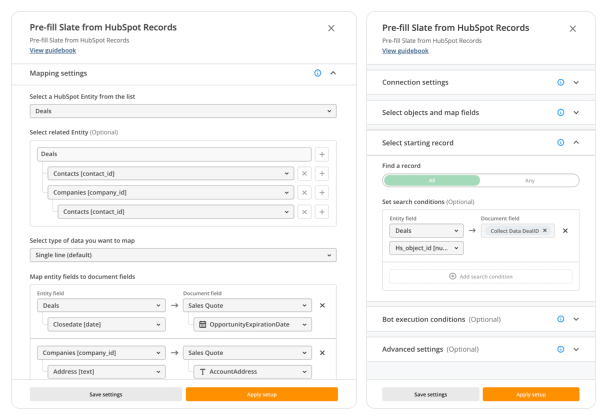Remove the nested Contacts [contact_id] entity under Companies
The width and height of the screenshot is (608, 420).
[x=304, y=212]
